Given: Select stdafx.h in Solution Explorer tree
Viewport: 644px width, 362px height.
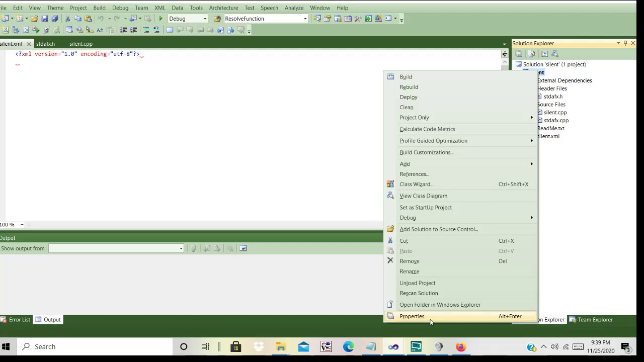Looking at the screenshot, I should pos(553,97).
